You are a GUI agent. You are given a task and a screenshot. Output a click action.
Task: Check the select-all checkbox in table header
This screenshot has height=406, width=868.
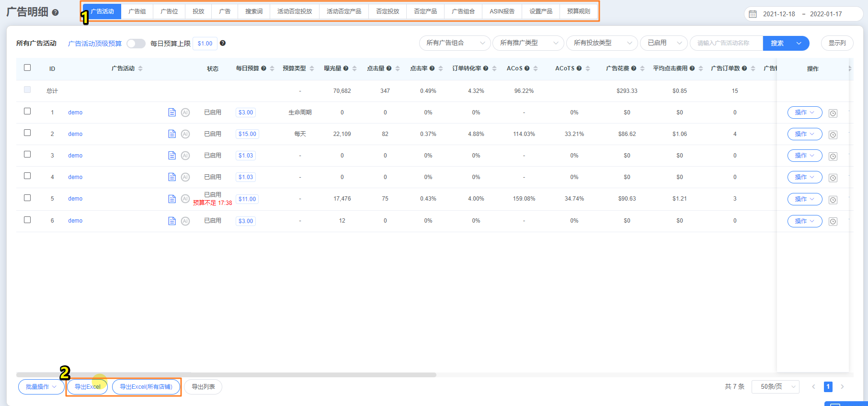pyautogui.click(x=27, y=68)
